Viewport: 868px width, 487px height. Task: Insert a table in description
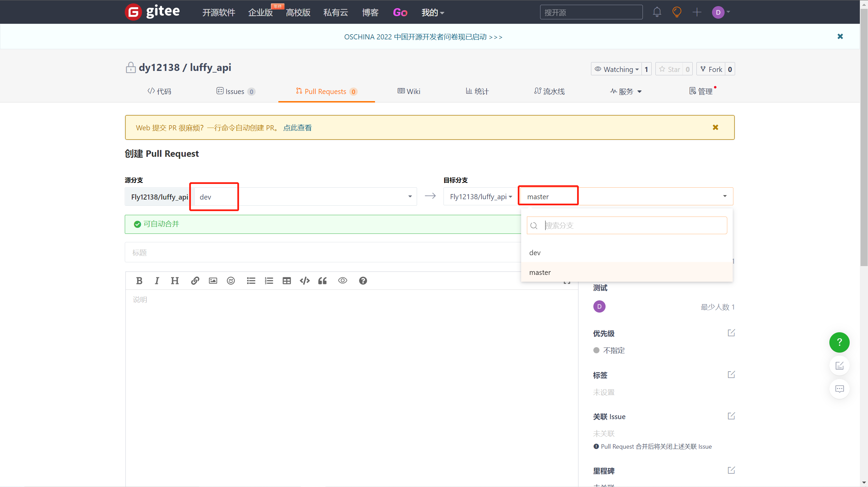[287, 281]
